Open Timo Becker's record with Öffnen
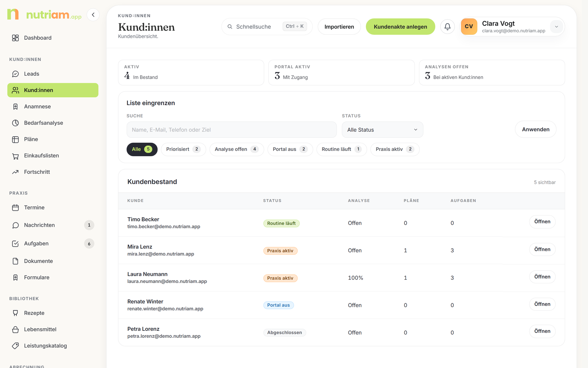The width and height of the screenshot is (588, 368). pyautogui.click(x=542, y=222)
